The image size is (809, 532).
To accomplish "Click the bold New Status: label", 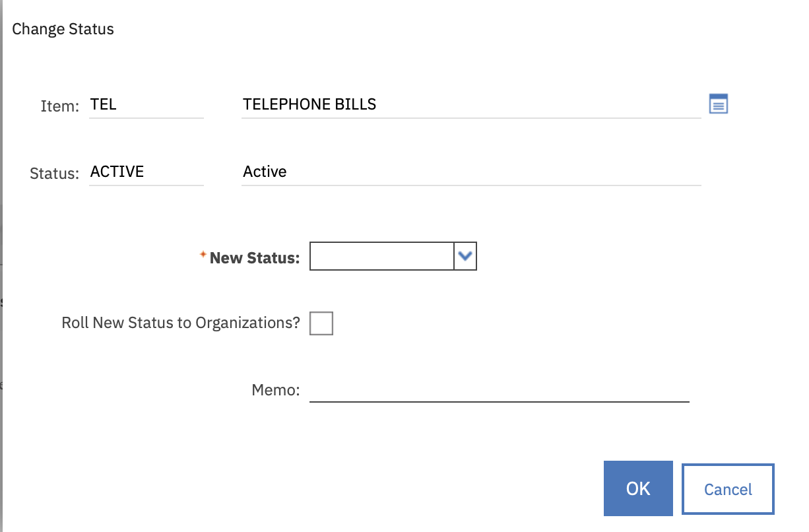I will click(255, 258).
